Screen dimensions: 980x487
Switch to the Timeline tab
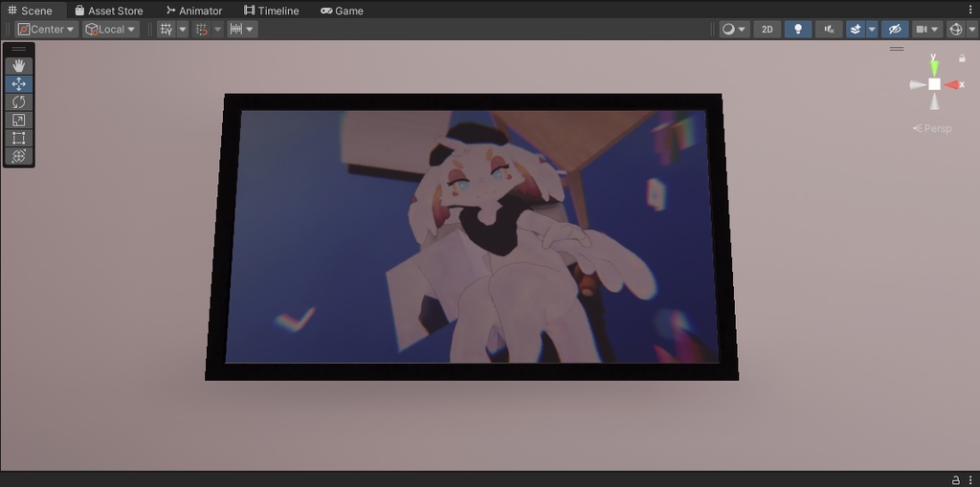(x=271, y=11)
